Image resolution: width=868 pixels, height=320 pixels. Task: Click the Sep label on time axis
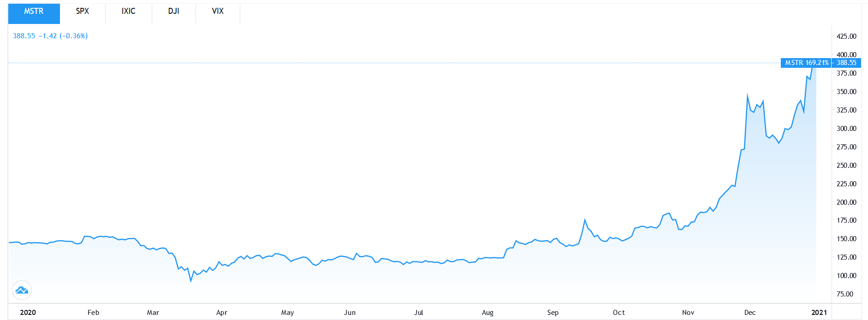[553, 313]
